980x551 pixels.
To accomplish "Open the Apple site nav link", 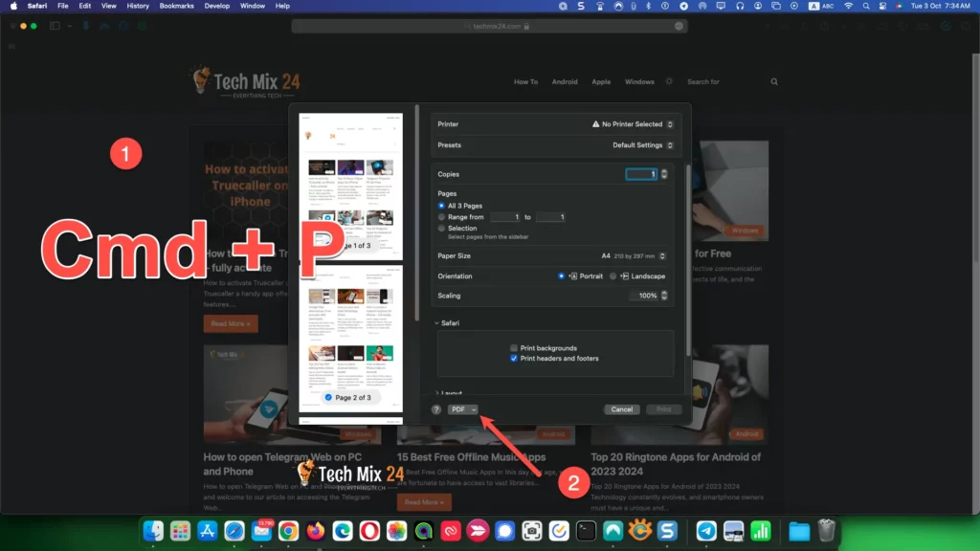I will 601,82.
